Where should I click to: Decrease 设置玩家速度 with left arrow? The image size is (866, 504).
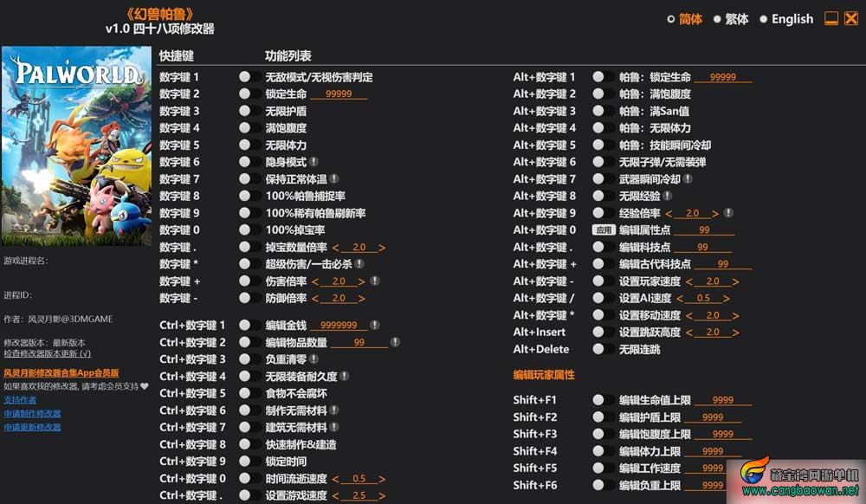(689, 281)
